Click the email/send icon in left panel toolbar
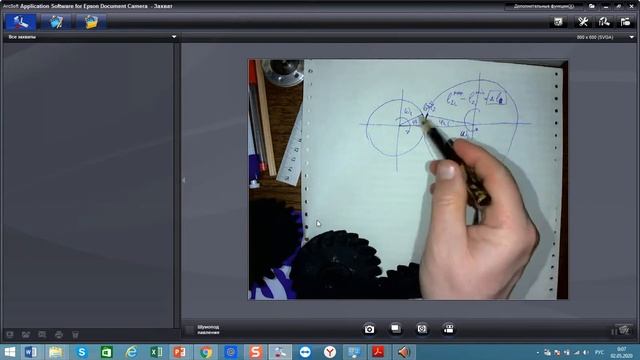The height and width of the screenshot is (360, 640). [x=42, y=335]
